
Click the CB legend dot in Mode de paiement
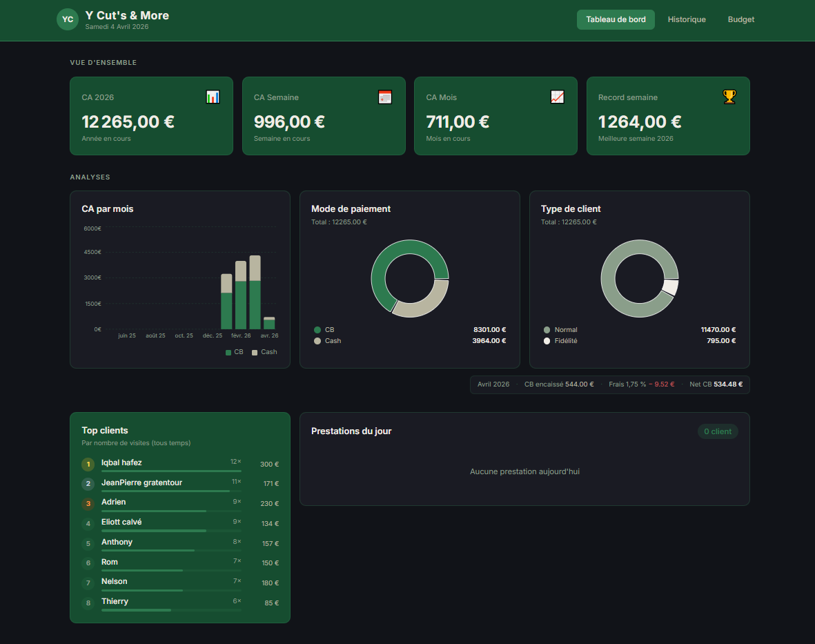tap(317, 330)
